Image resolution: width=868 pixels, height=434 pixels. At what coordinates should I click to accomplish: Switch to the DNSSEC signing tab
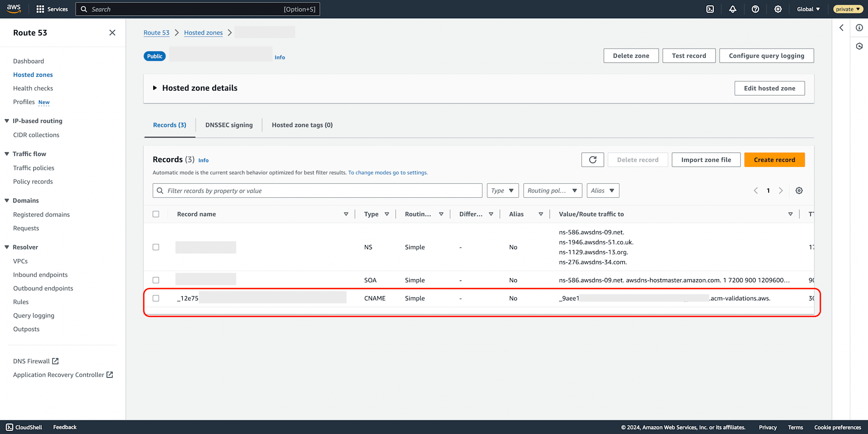click(x=229, y=125)
